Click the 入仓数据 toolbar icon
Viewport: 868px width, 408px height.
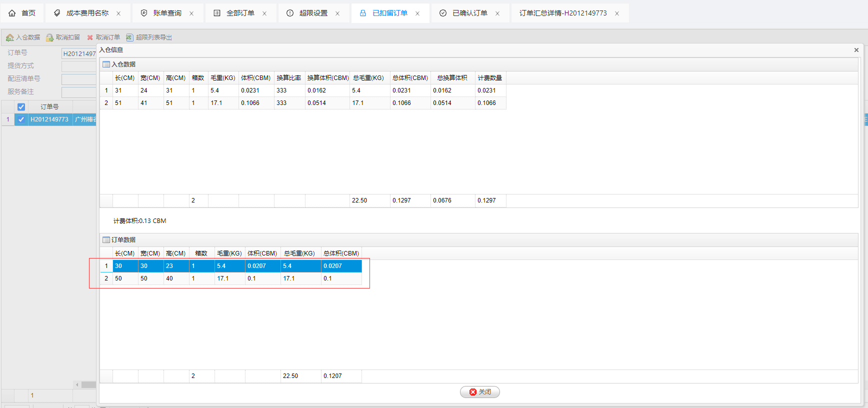point(9,37)
